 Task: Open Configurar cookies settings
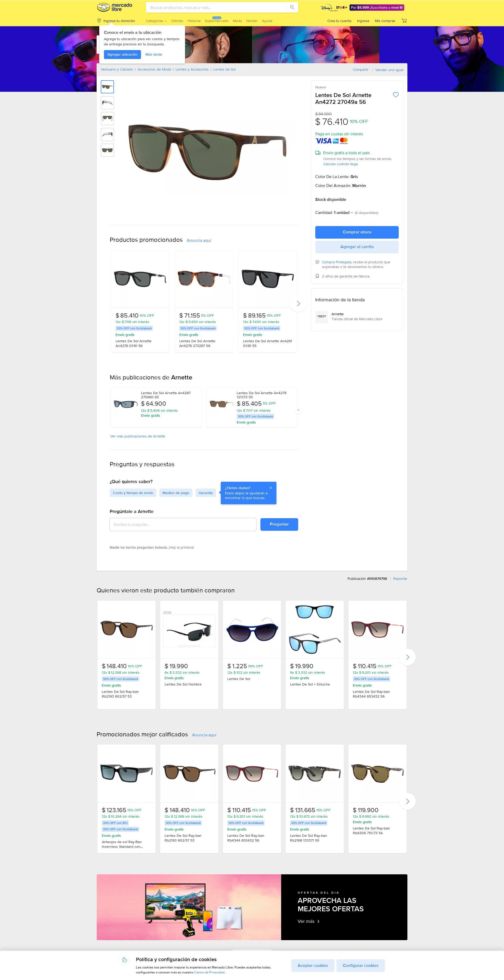point(360,966)
